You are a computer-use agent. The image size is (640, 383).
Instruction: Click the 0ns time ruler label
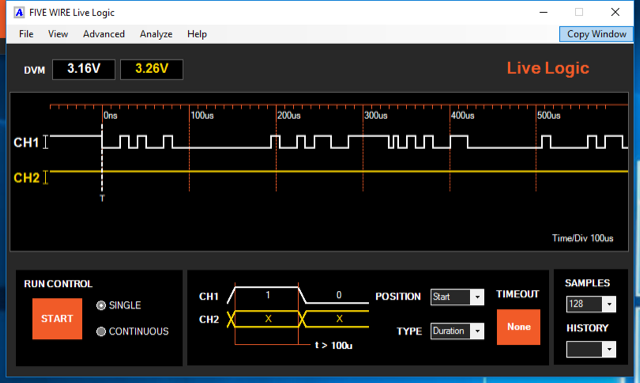click(110, 116)
